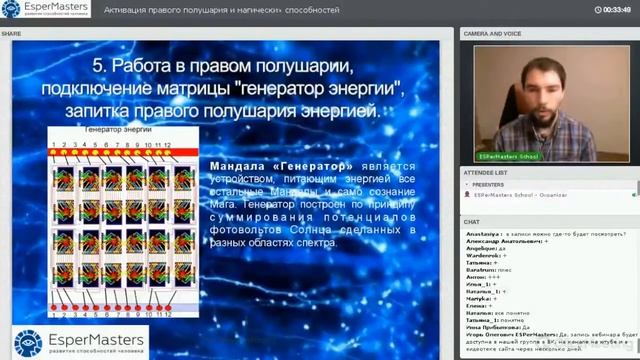The height and width of the screenshot is (360, 640).
Task: Click the webinar title text in the top bar
Action: 221,10
